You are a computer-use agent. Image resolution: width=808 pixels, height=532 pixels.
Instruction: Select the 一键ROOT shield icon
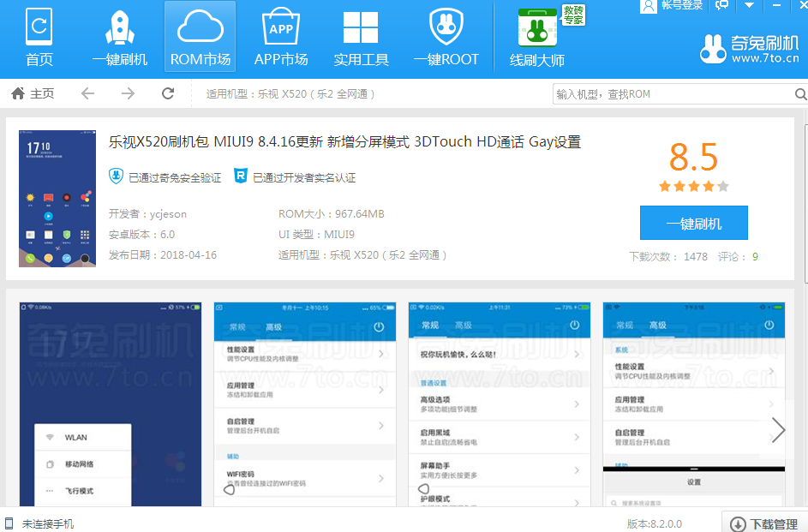pyautogui.click(x=446, y=27)
